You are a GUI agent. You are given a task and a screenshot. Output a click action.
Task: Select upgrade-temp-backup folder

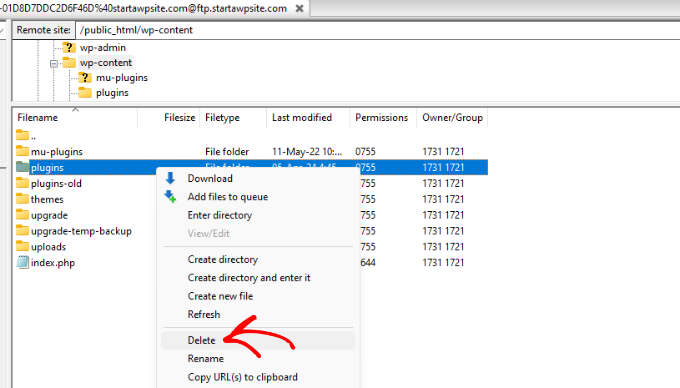(81, 231)
